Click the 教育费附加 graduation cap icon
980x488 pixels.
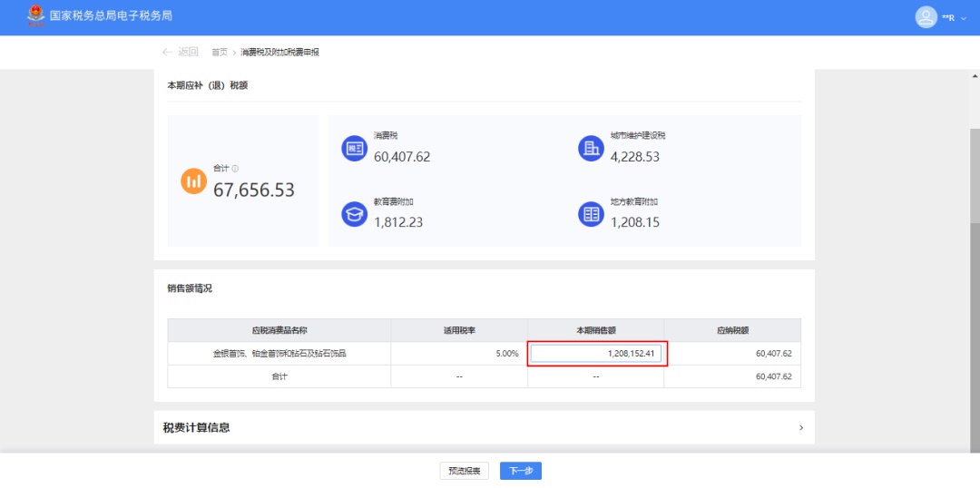click(354, 214)
